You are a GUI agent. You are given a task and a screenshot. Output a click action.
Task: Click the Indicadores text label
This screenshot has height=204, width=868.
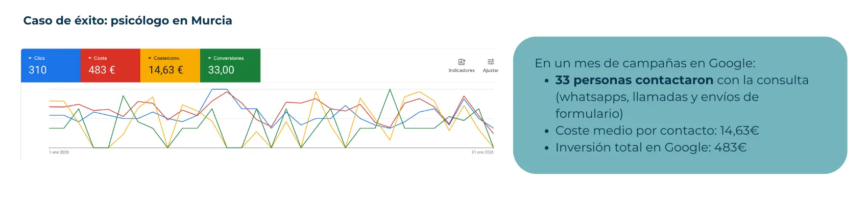[x=462, y=70]
